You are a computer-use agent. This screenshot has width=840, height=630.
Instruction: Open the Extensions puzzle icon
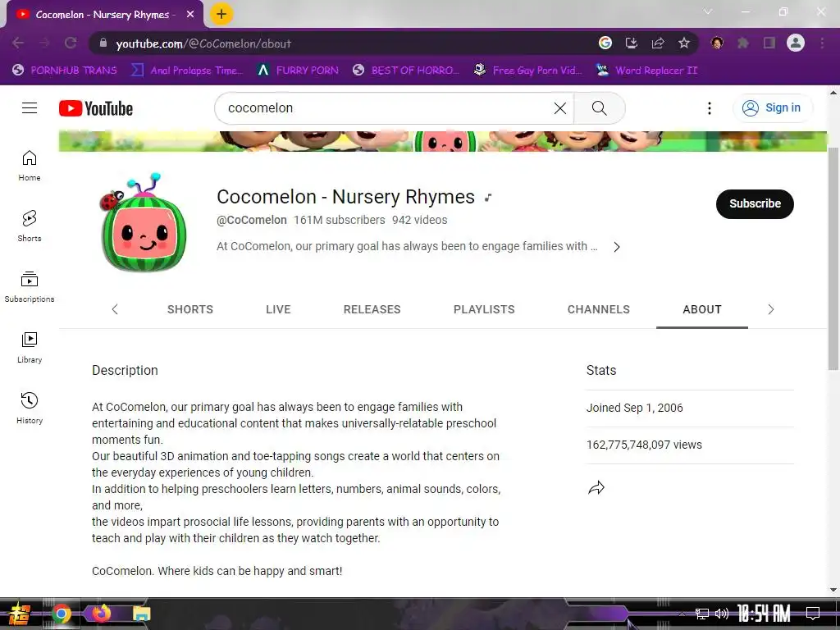pyautogui.click(x=743, y=43)
